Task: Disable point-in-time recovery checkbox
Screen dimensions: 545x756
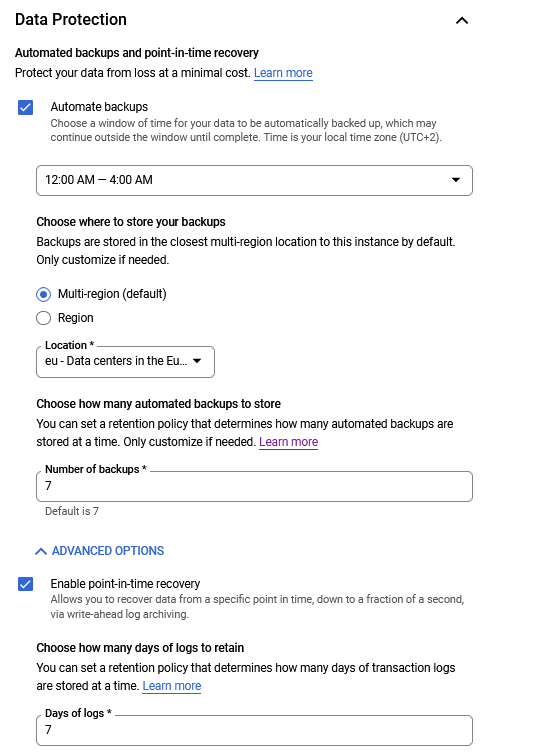Action: click(x=26, y=584)
